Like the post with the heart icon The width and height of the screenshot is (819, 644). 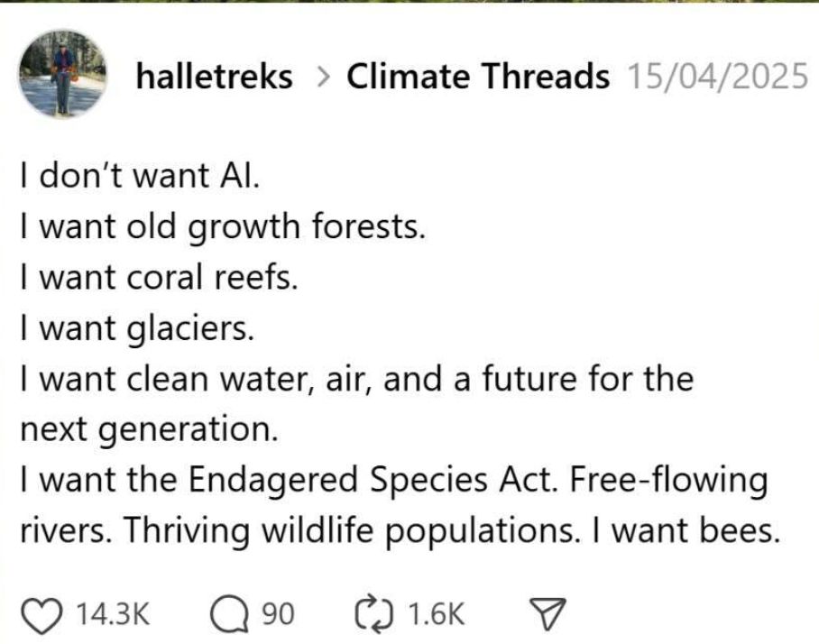42,613
